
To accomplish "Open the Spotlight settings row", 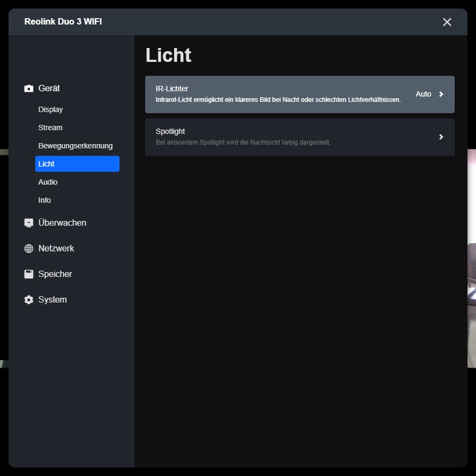I will click(289, 137).
